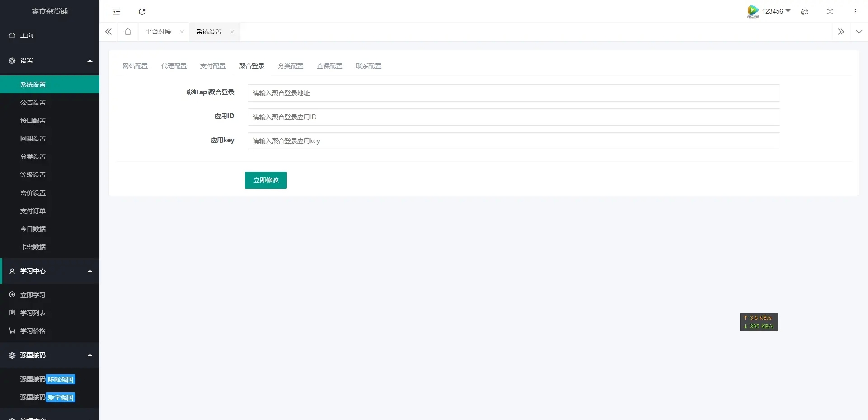The height and width of the screenshot is (420, 868).
Task: Click the refresh icon in the top bar
Action: coord(142,12)
